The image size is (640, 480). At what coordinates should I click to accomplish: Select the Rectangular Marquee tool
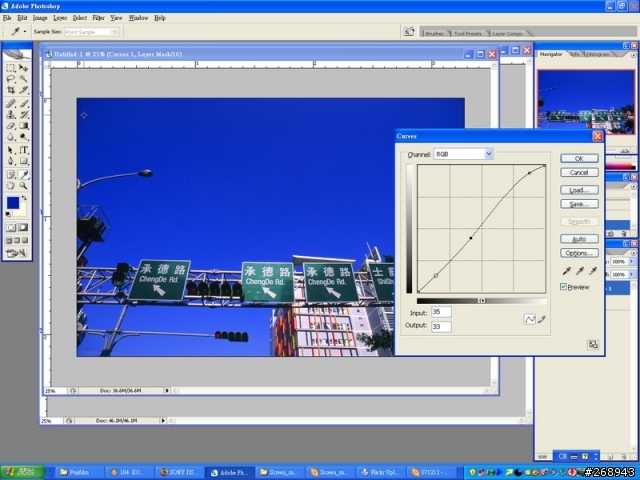click(x=11, y=68)
